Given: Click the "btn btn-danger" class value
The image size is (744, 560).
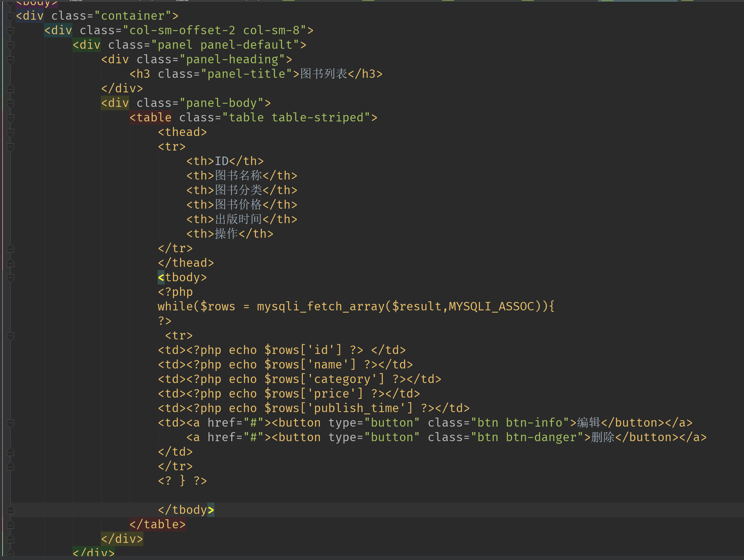Looking at the screenshot, I should 527,437.
